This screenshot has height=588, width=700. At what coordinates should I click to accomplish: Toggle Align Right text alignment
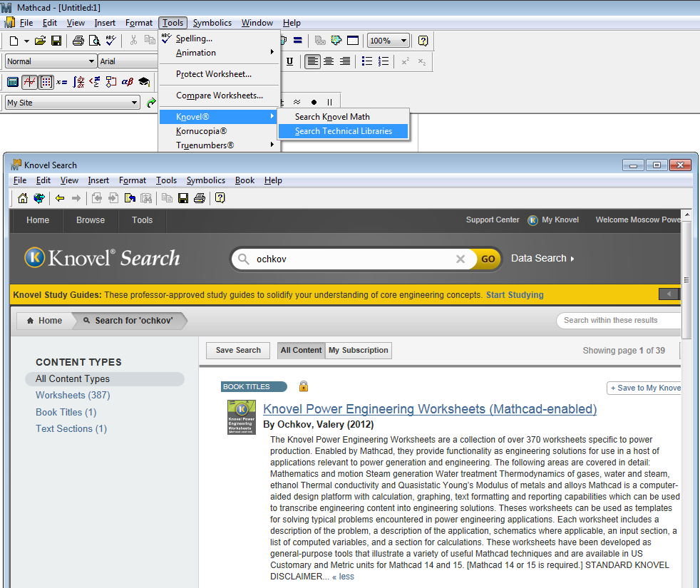coord(344,61)
